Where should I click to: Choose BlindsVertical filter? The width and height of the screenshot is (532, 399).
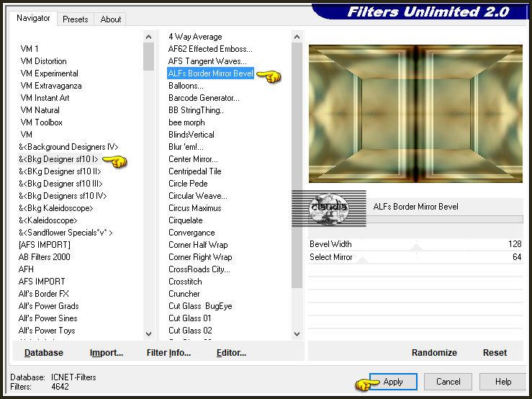tap(191, 135)
